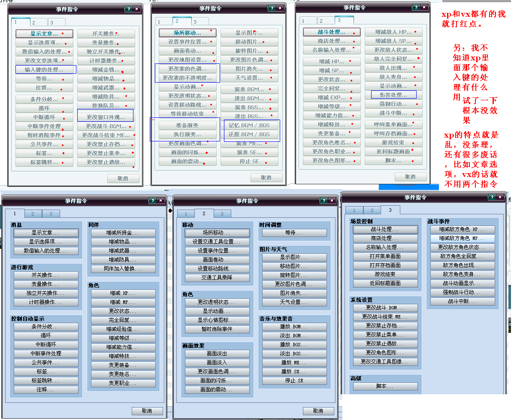Click the "输入键的处理…" command button

pyautogui.click(x=44, y=69)
